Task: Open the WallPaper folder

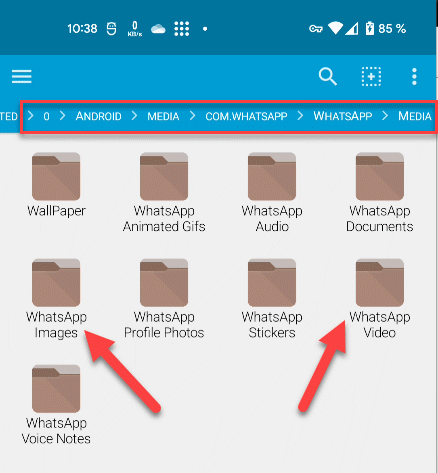Action: click(56, 185)
